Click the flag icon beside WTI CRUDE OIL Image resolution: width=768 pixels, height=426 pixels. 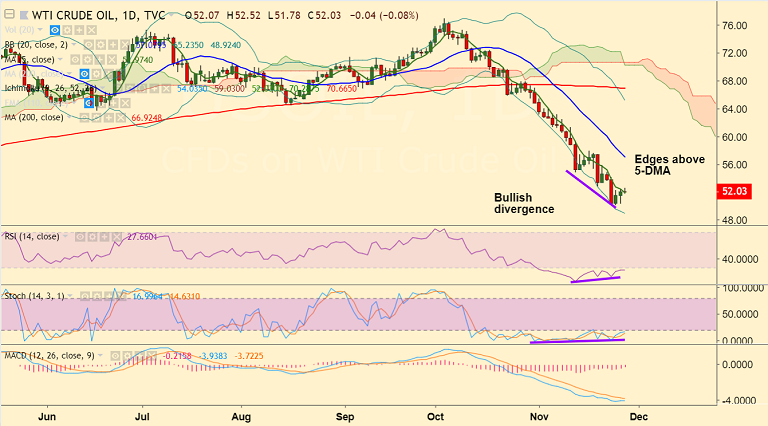pos(24,15)
